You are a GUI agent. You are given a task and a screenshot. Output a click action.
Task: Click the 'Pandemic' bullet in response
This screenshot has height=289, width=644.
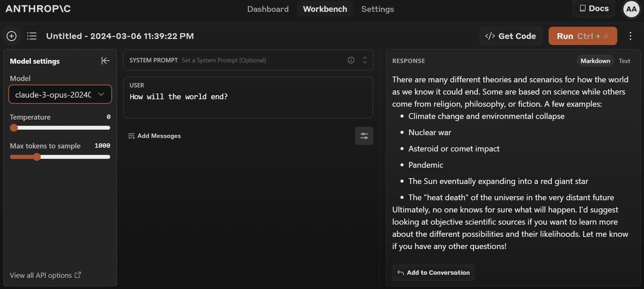425,165
